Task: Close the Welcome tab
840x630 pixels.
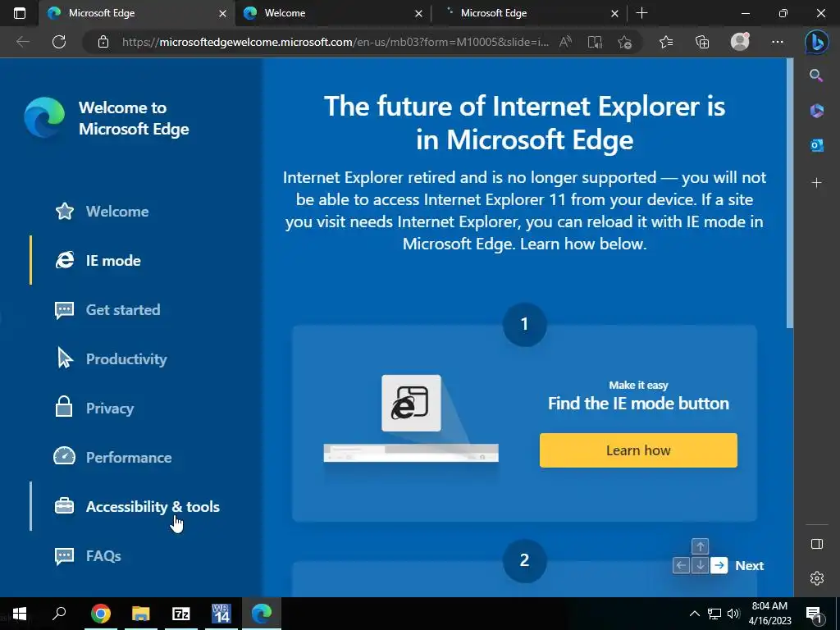Action: 418,13
